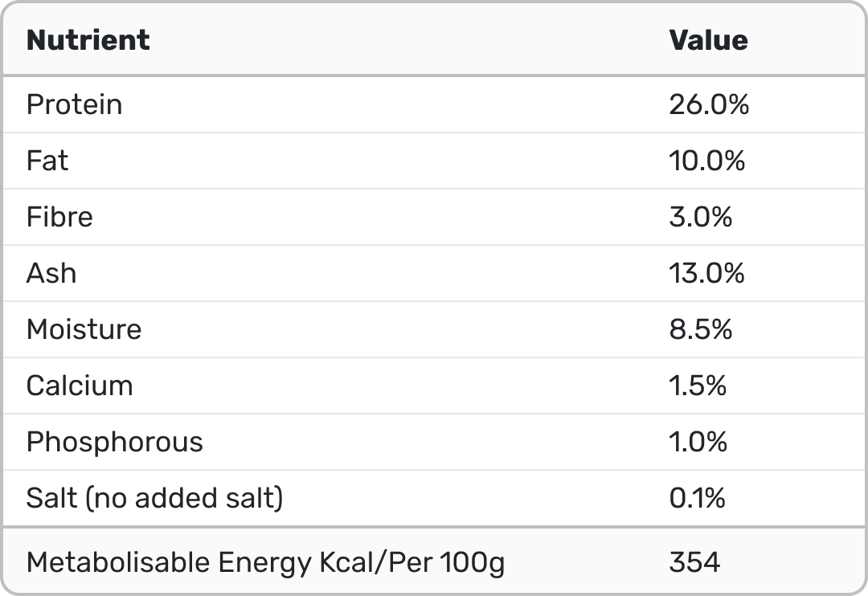
Task: Click the 13.0% ash value
Action: pyautogui.click(x=707, y=273)
